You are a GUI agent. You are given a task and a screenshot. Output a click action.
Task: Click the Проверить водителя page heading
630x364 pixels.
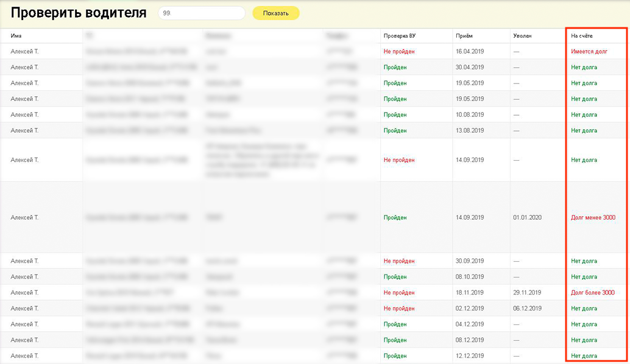(x=79, y=13)
